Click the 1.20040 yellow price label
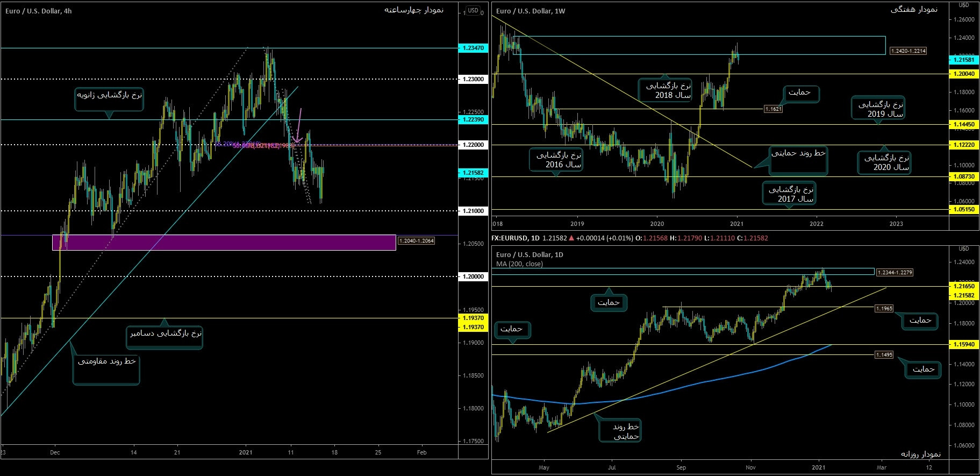The image size is (980, 476). click(x=963, y=74)
